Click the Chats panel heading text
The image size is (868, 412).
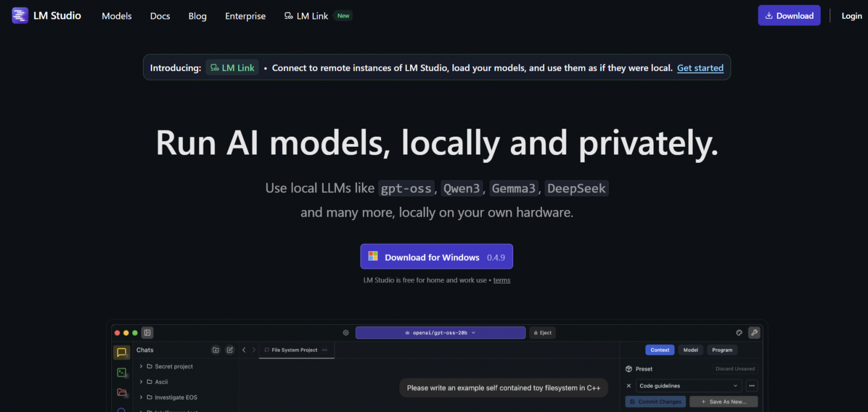[x=145, y=350]
